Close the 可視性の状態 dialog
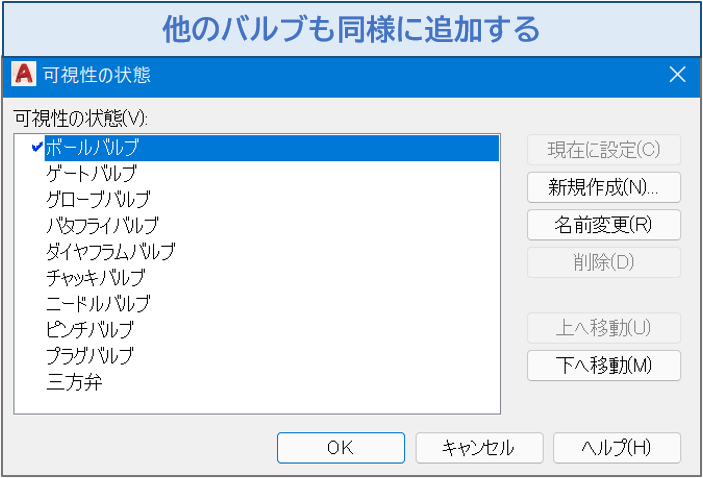Viewport: 703px width, 478px height. (x=677, y=74)
